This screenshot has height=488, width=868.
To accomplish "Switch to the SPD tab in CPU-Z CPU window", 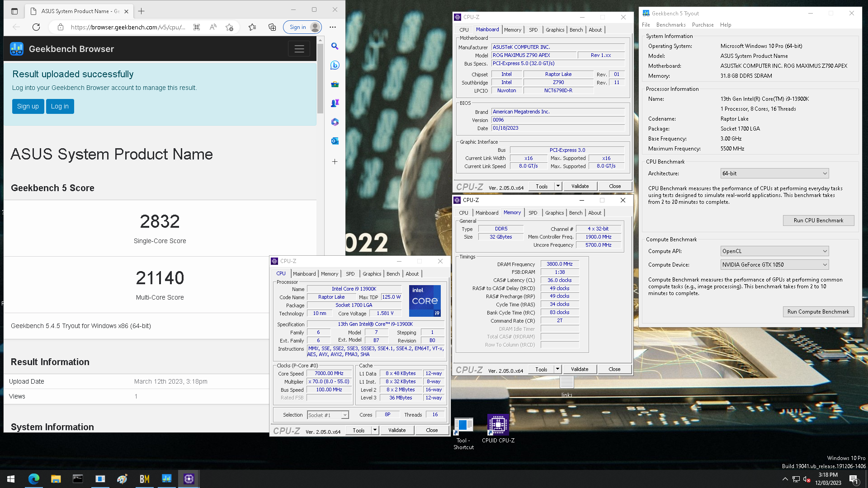I will point(350,274).
